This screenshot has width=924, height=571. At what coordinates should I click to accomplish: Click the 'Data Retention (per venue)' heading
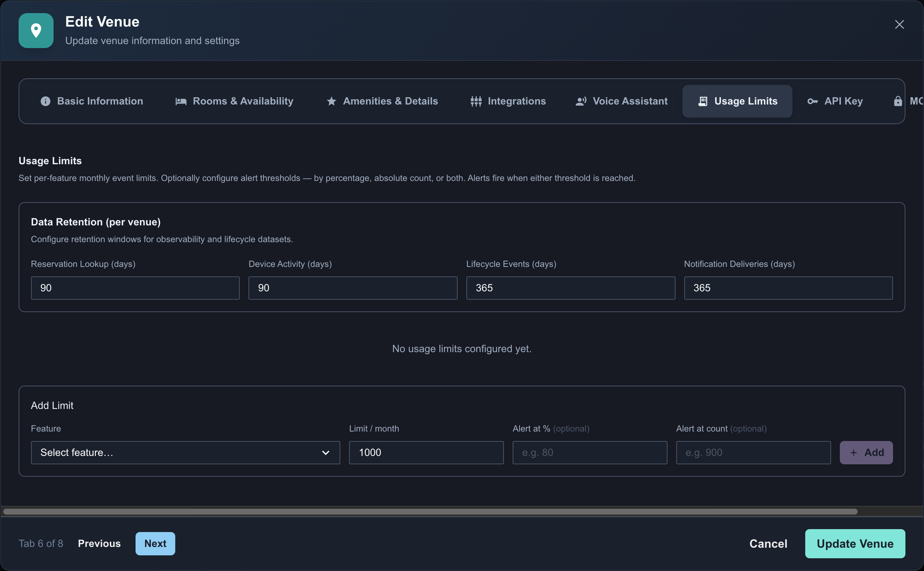(95, 222)
